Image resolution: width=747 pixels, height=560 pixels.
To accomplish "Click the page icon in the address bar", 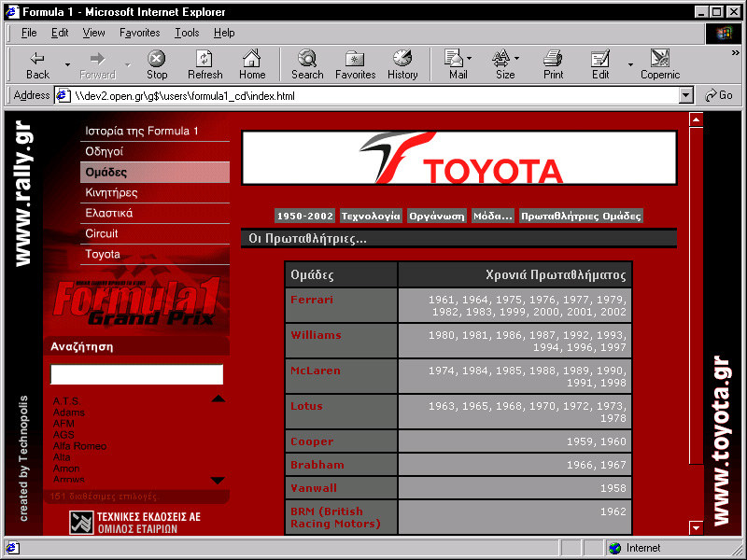I will (x=63, y=96).
